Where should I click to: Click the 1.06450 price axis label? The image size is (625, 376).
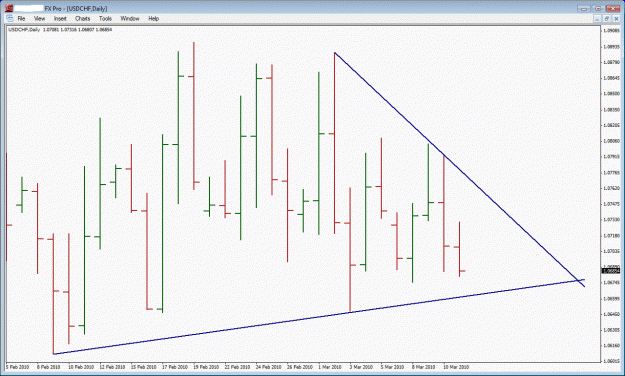611,314
